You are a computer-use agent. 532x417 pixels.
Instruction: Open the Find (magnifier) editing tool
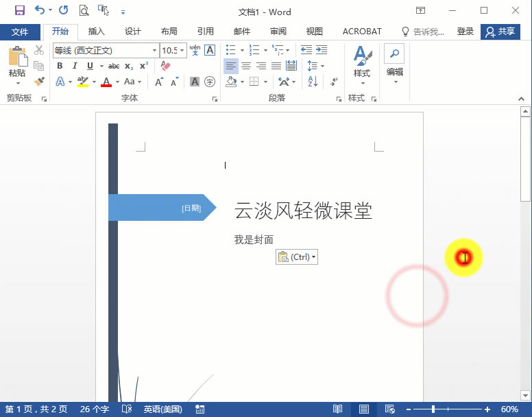394,53
